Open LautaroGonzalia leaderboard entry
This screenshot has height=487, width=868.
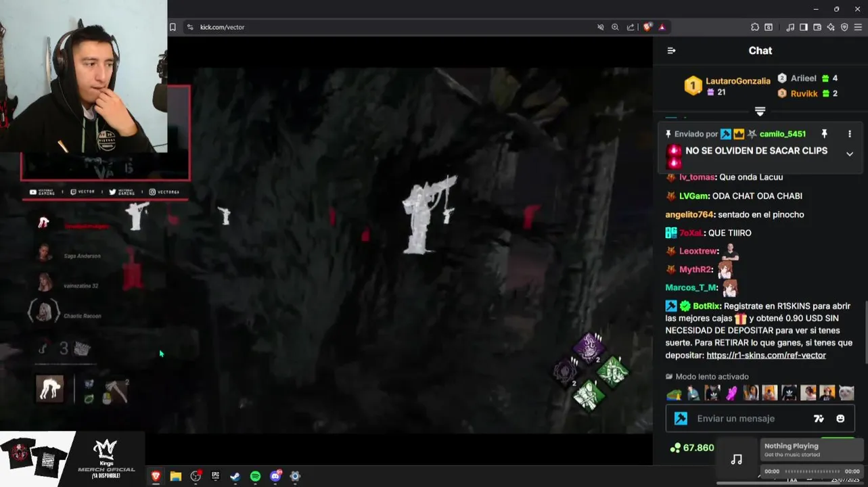727,86
